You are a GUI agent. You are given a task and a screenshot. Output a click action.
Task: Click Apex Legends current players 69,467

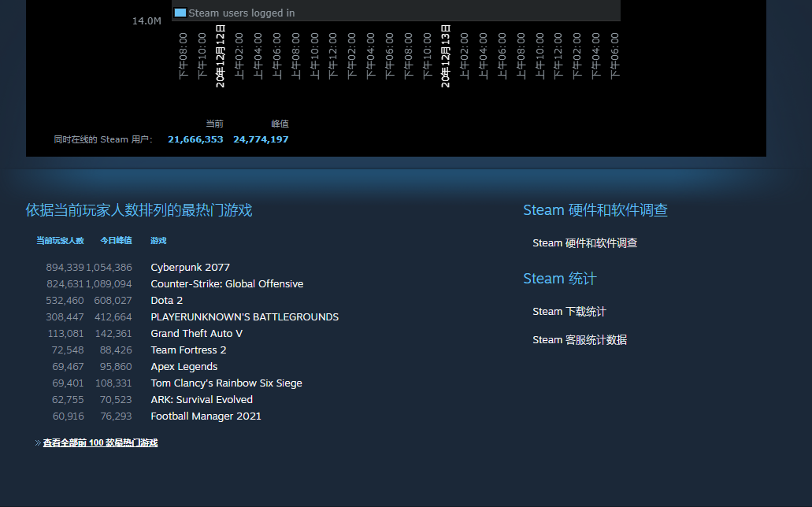pyautogui.click(x=68, y=367)
